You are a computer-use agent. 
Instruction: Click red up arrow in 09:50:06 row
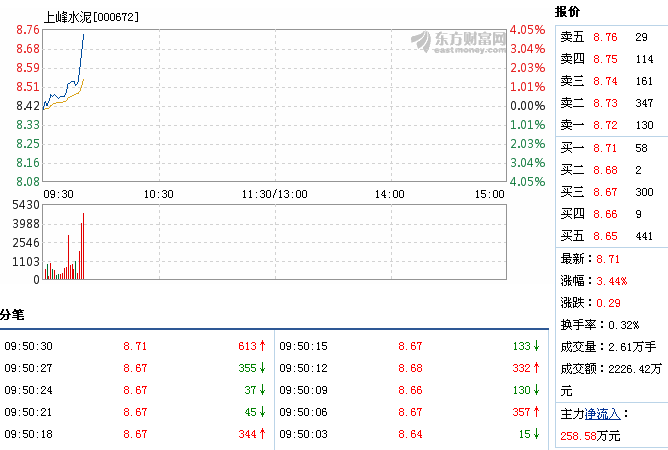click(x=537, y=412)
